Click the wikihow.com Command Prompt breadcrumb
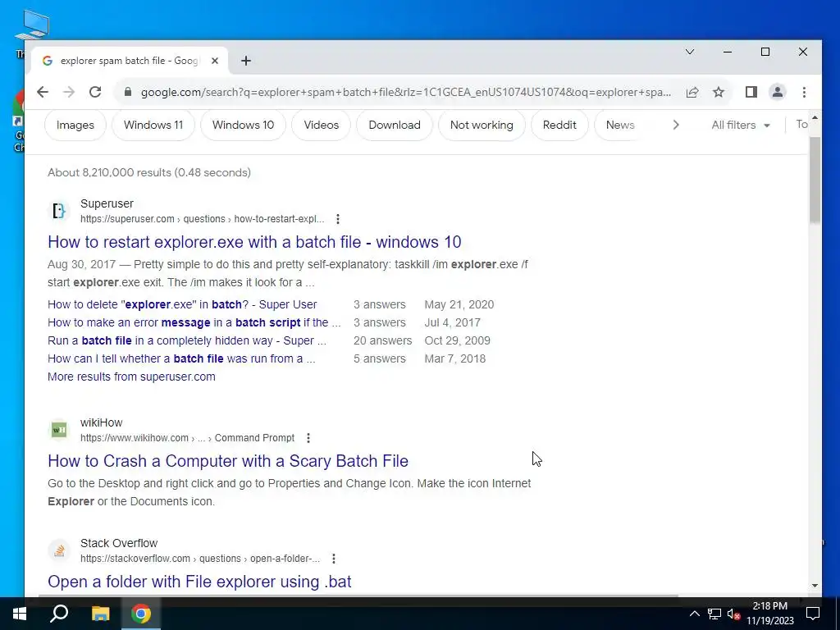Viewport: 840px width, 630px height. (x=188, y=438)
